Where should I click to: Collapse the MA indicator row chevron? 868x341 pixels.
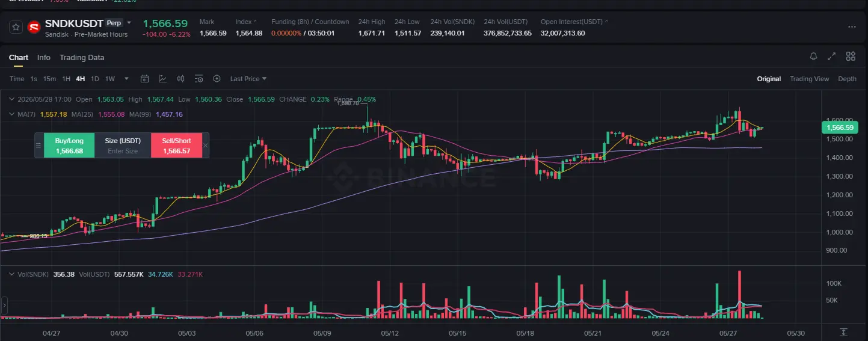coord(12,114)
